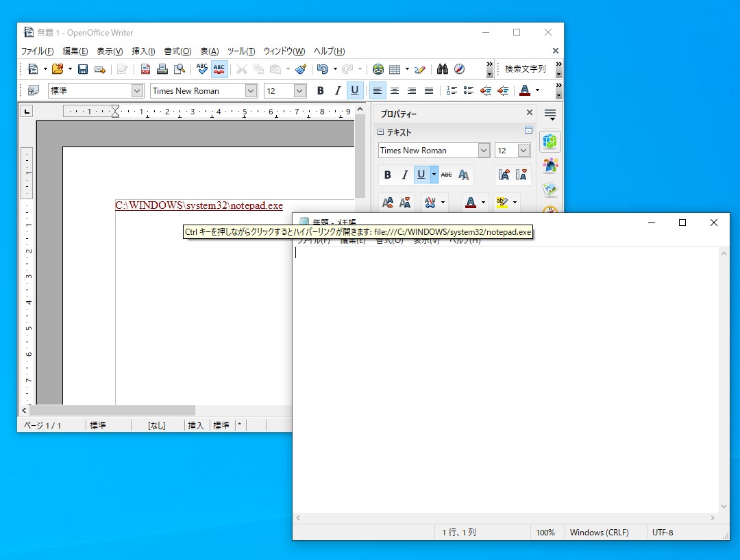Image resolution: width=740 pixels, height=560 pixels.
Task: Open the Properties deck icon in sidebar tab bar
Action: click(x=550, y=141)
